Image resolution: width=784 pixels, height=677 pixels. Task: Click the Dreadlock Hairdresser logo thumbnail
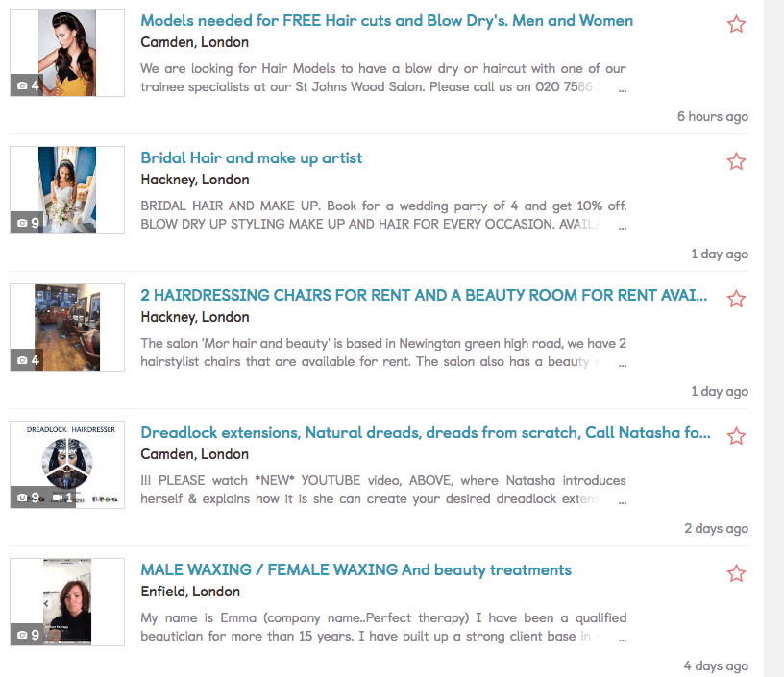(x=67, y=465)
